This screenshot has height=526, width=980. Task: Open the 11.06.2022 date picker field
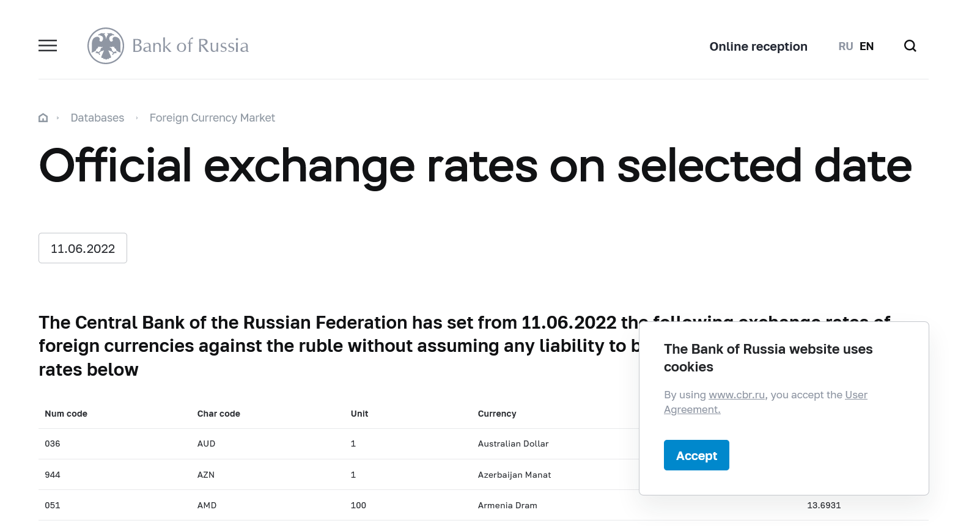83,248
